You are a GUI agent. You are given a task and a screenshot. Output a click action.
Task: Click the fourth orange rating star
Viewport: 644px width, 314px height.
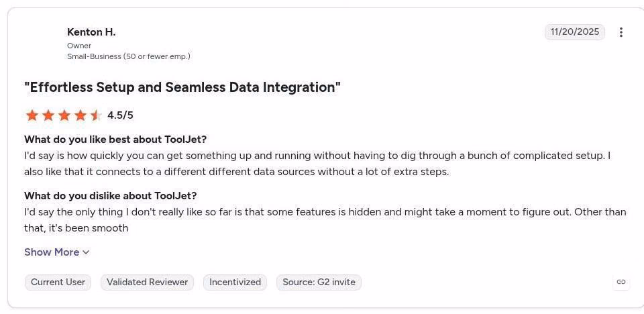[80, 115]
